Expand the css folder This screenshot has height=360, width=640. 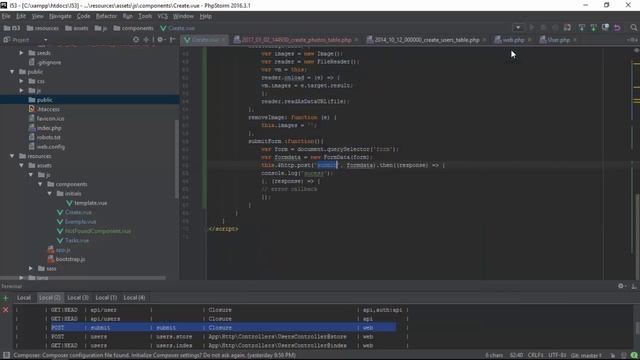pos(21,81)
